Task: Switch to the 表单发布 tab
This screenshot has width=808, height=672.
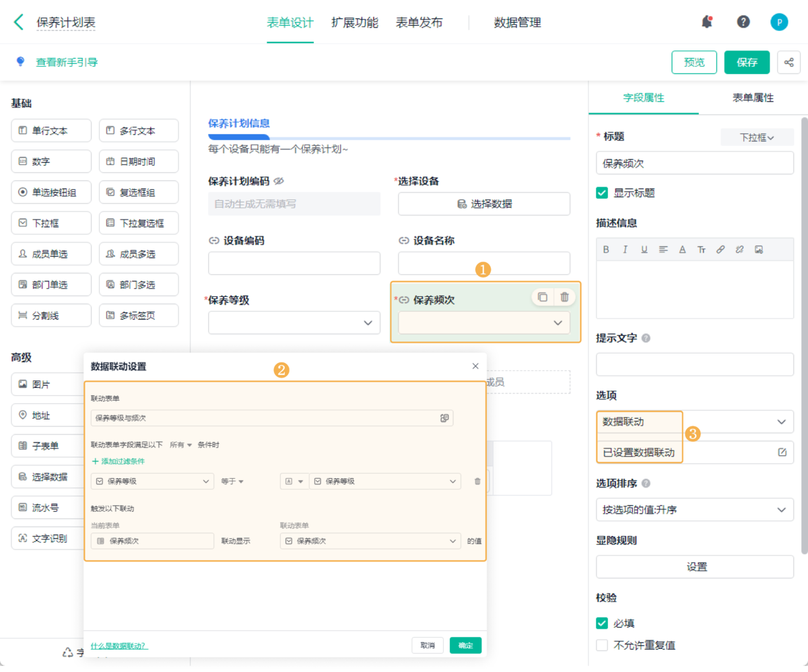Action: click(x=419, y=22)
